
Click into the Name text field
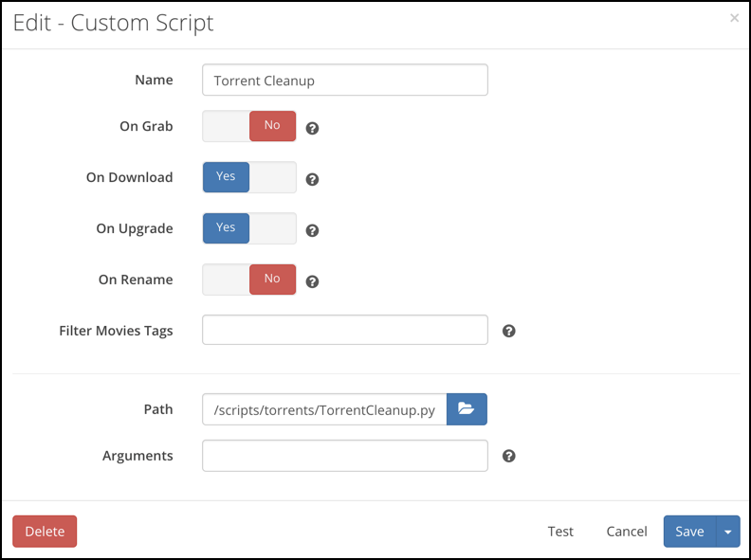coord(345,81)
